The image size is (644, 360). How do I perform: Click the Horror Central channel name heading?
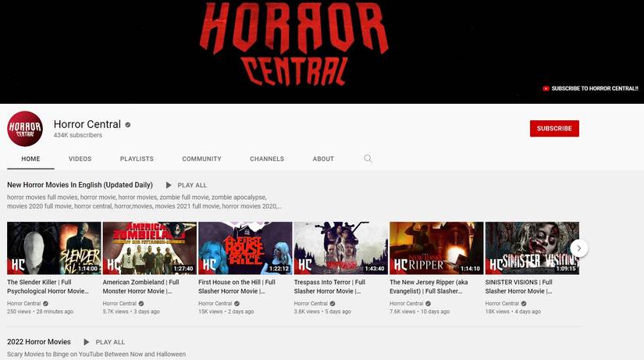pos(87,124)
